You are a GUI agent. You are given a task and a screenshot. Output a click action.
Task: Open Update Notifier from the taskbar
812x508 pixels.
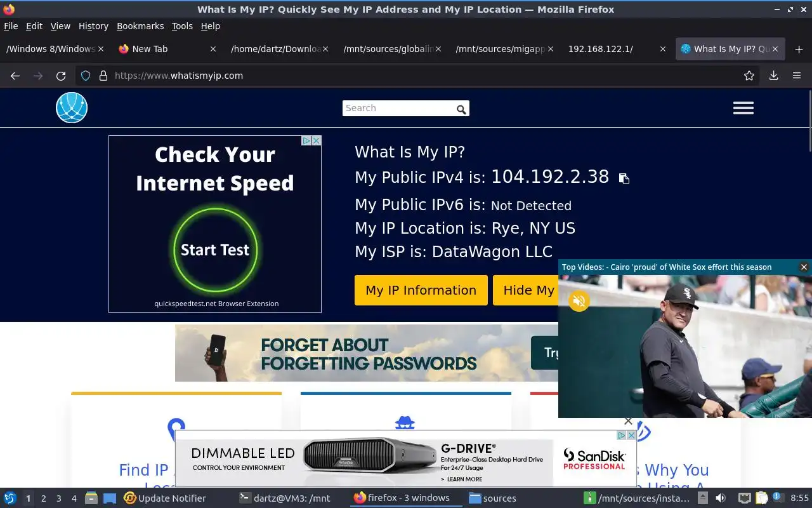(x=165, y=498)
